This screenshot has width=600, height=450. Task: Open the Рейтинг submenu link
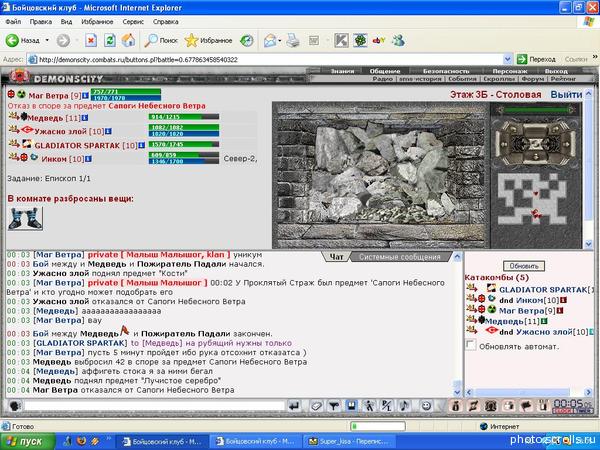tap(563, 79)
